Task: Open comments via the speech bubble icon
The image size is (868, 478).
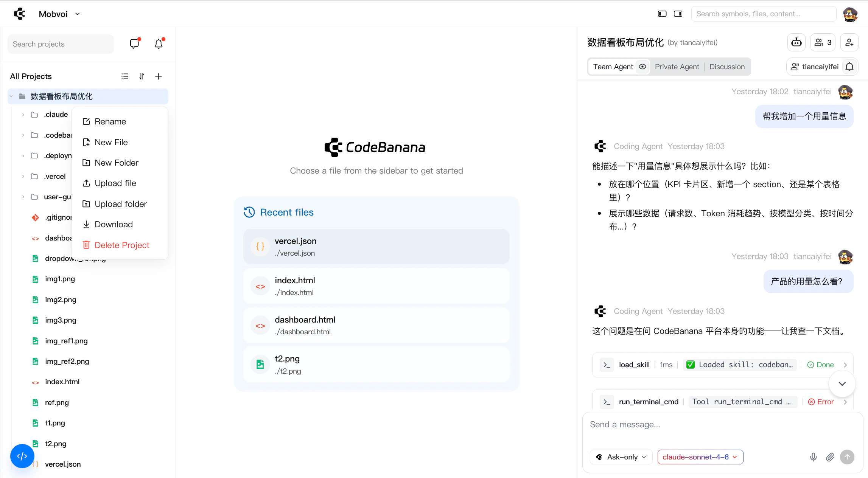Action: 135,43
